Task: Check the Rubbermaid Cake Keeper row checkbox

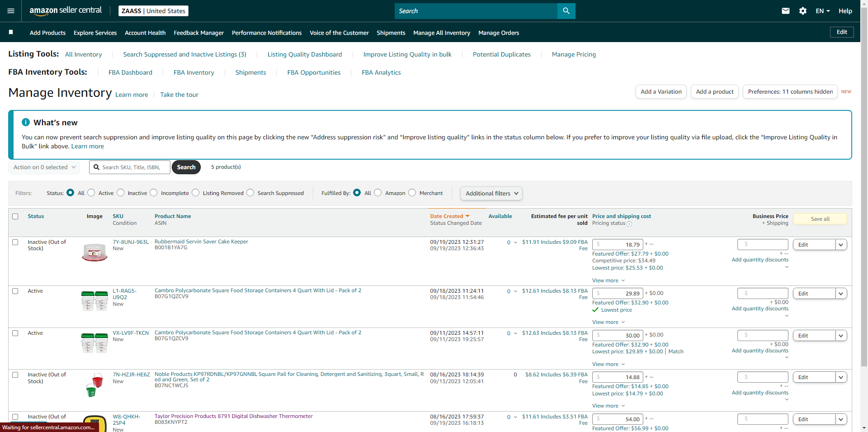Action: point(15,242)
